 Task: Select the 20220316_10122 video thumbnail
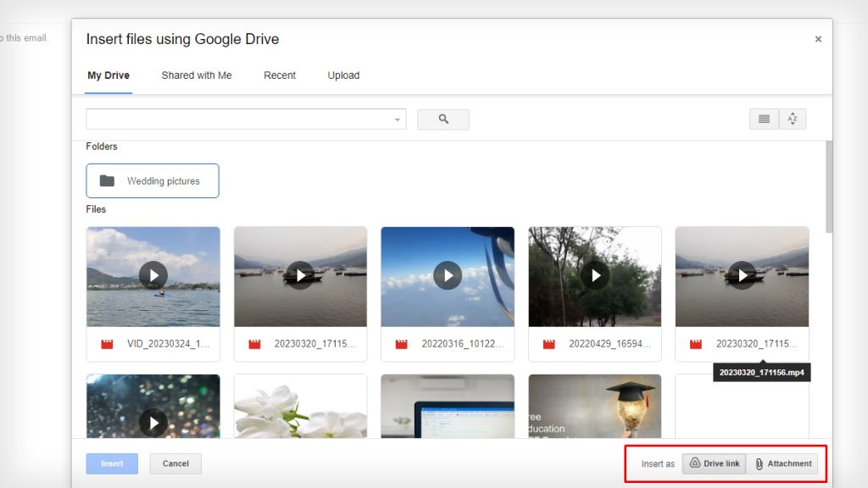tap(448, 275)
